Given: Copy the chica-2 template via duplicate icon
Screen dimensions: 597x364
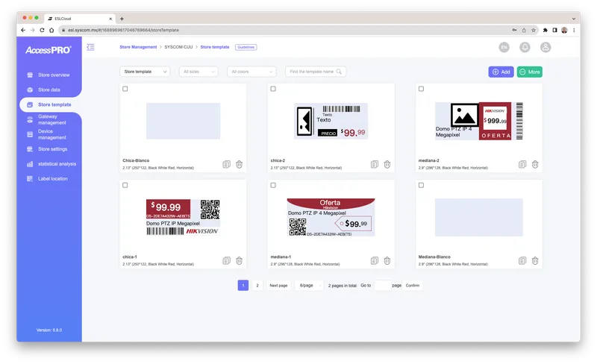Looking at the screenshot, I should pyautogui.click(x=375, y=165).
